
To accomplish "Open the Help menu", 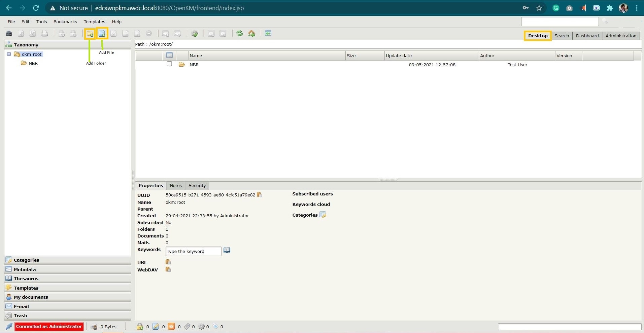I will tap(117, 22).
